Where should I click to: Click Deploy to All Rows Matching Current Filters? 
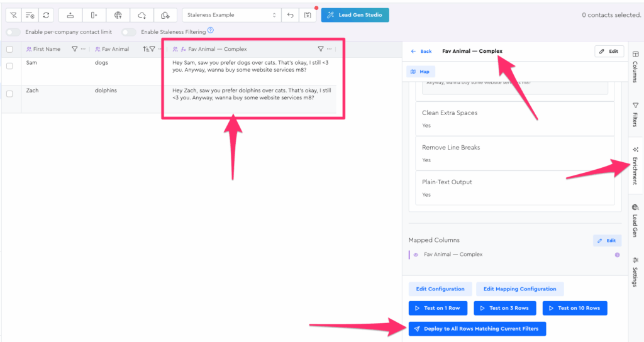pyautogui.click(x=477, y=328)
